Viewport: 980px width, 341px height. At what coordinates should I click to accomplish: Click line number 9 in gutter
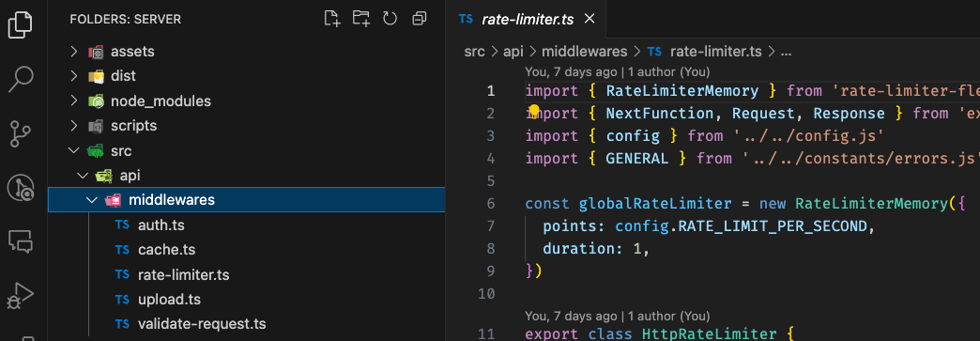(x=490, y=271)
